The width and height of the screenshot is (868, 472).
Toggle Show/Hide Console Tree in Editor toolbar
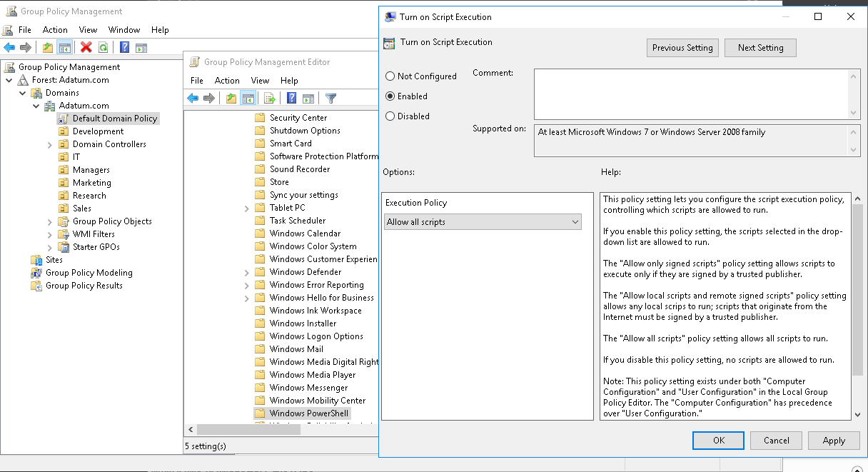[x=248, y=99]
